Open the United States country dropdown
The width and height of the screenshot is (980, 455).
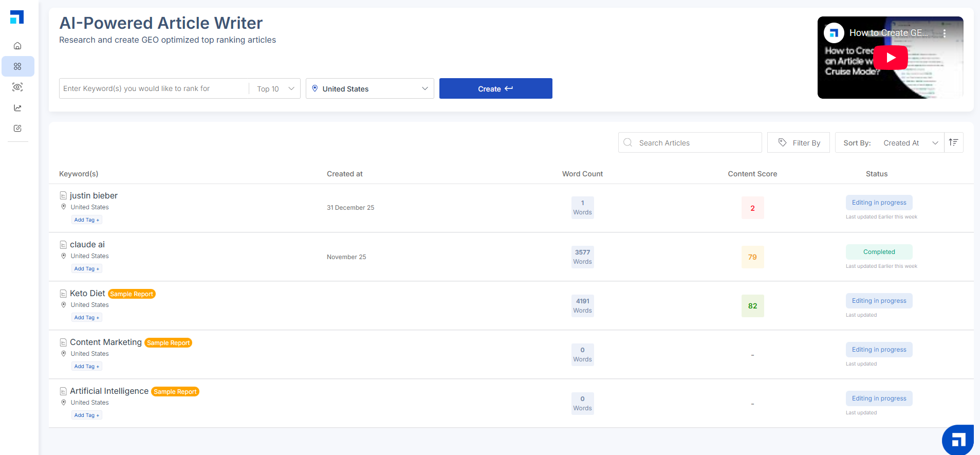(x=370, y=89)
